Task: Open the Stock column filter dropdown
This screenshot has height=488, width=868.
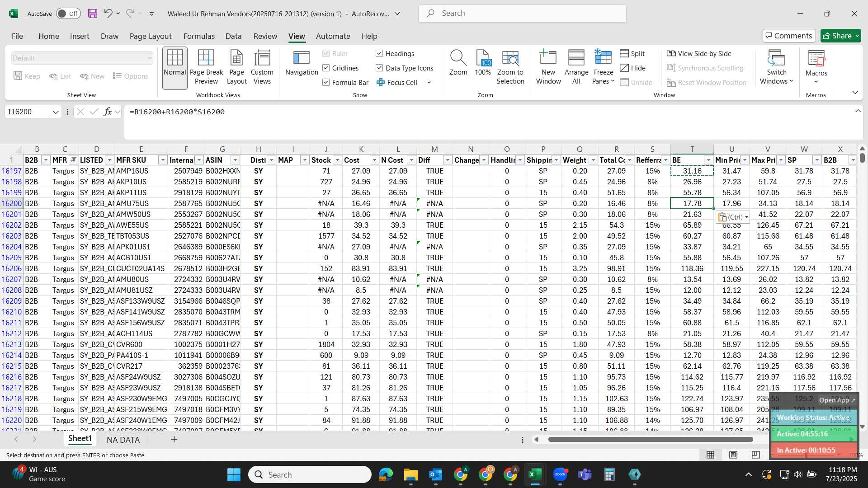Action: 337,160
